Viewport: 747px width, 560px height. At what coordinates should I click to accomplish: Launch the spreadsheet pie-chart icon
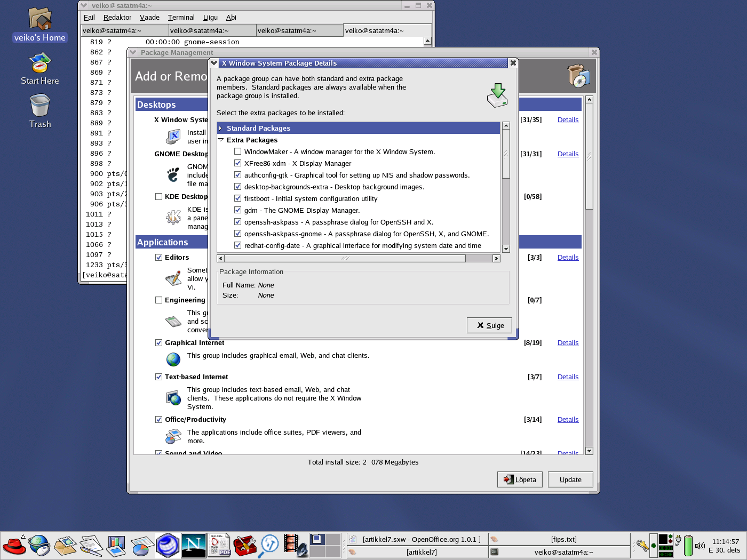tap(141, 546)
